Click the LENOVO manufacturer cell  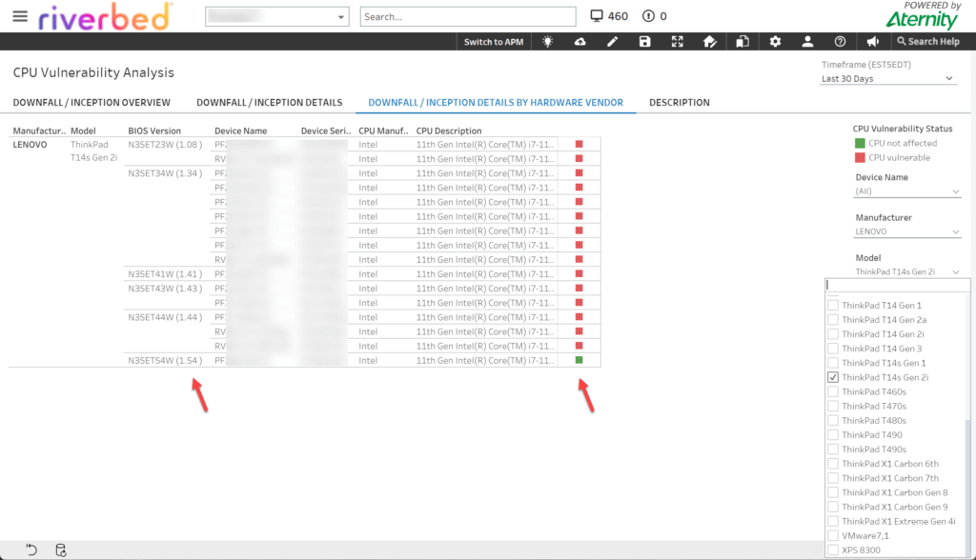pos(30,145)
